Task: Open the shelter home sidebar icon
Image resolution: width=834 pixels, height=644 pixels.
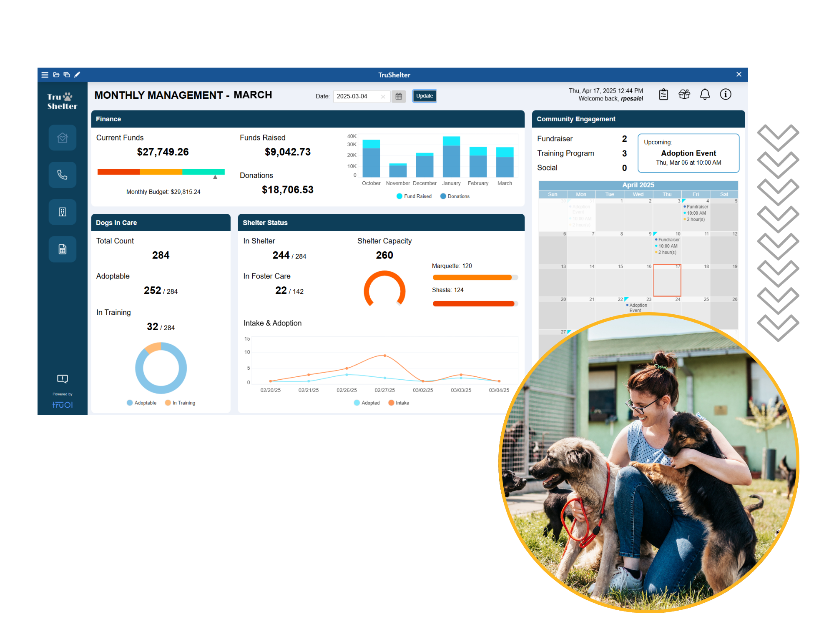Action: pos(63,138)
